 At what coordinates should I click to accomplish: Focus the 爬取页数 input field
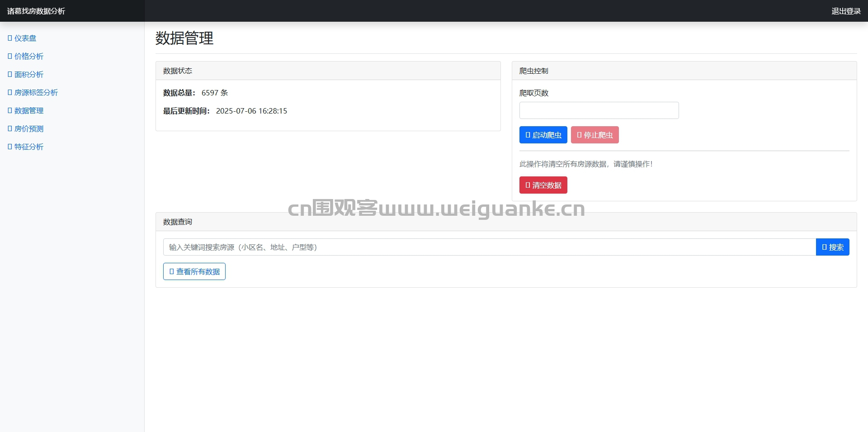(599, 110)
